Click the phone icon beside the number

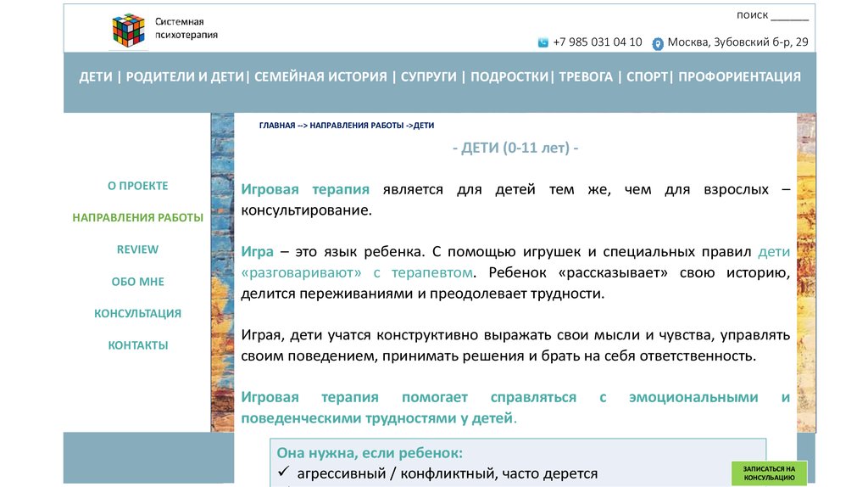click(542, 42)
